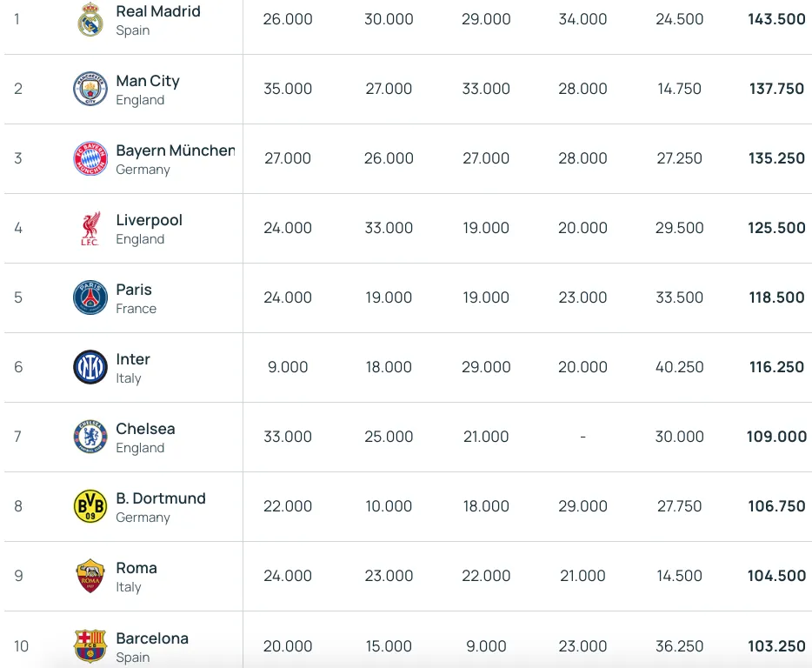
Task: Select the Inter club logo
Action: 90,367
